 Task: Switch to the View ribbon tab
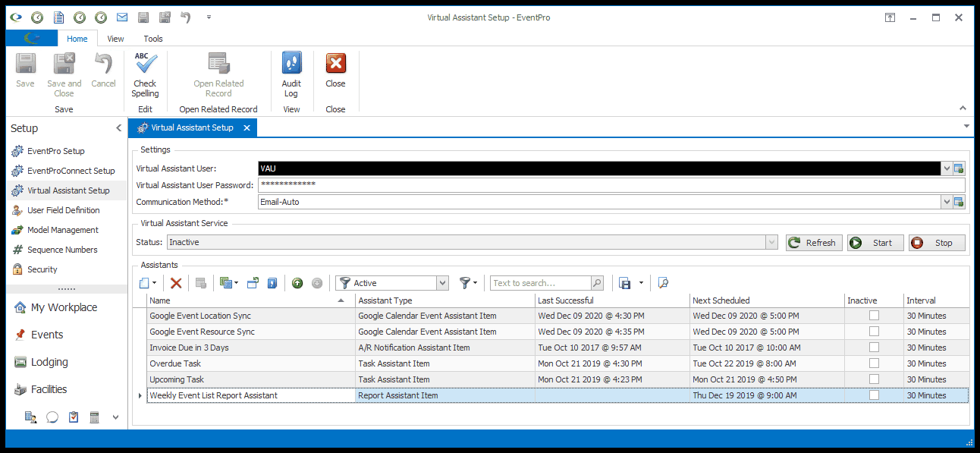pyautogui.click(x=115, y=39)
